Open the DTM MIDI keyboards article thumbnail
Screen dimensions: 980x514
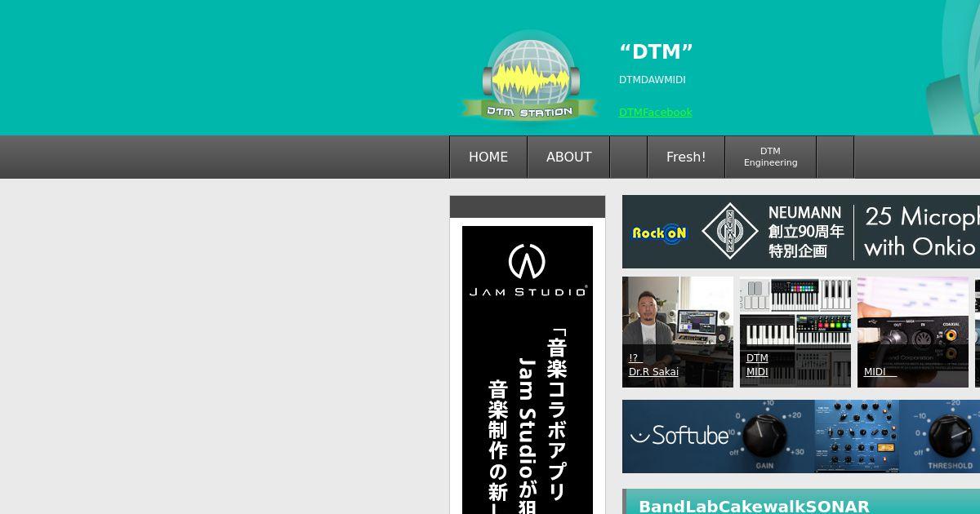[795, 332]
